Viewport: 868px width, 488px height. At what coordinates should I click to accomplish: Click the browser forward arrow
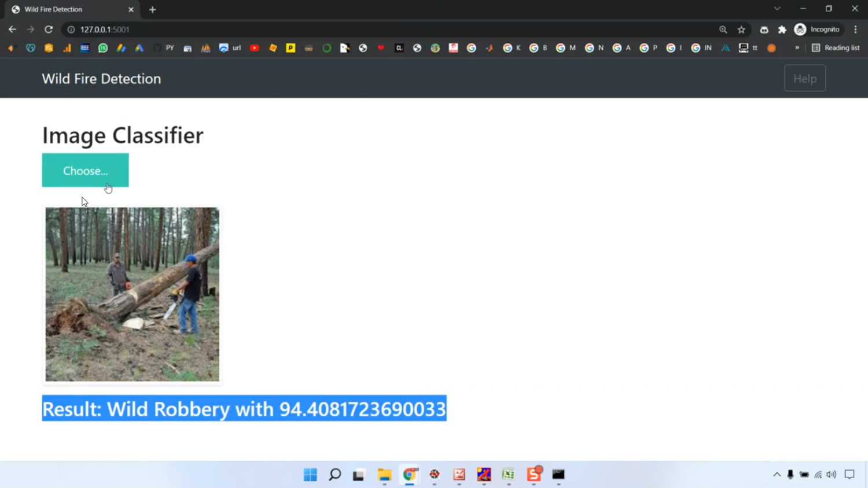pos(30,29)
